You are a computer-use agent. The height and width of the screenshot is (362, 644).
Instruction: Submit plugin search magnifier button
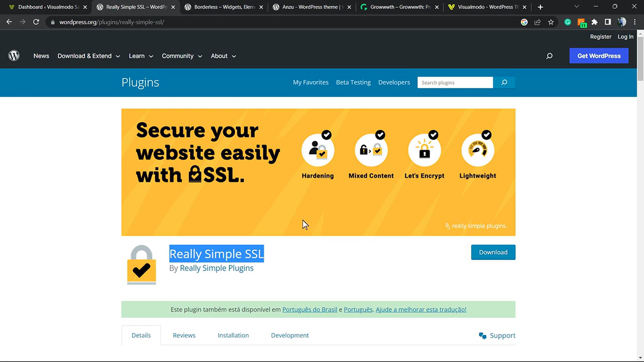(504, 82)
